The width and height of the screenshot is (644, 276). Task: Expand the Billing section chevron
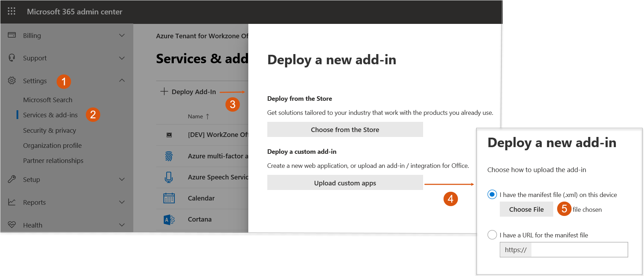coord(122,35)
